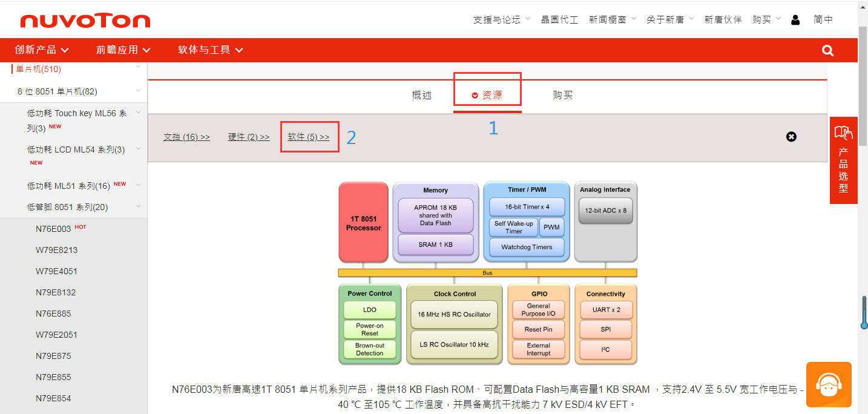Open the customer service chat bubble
Screen dimensions: 868x414
coord(829,384)
